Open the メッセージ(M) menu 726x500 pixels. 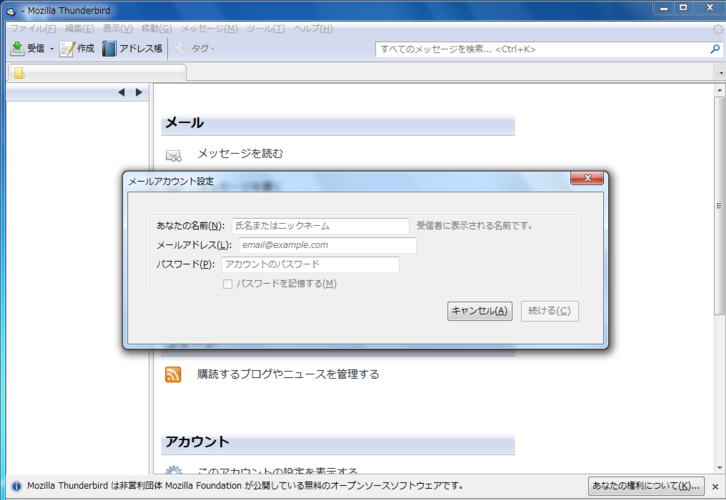[x=209, y=29]
